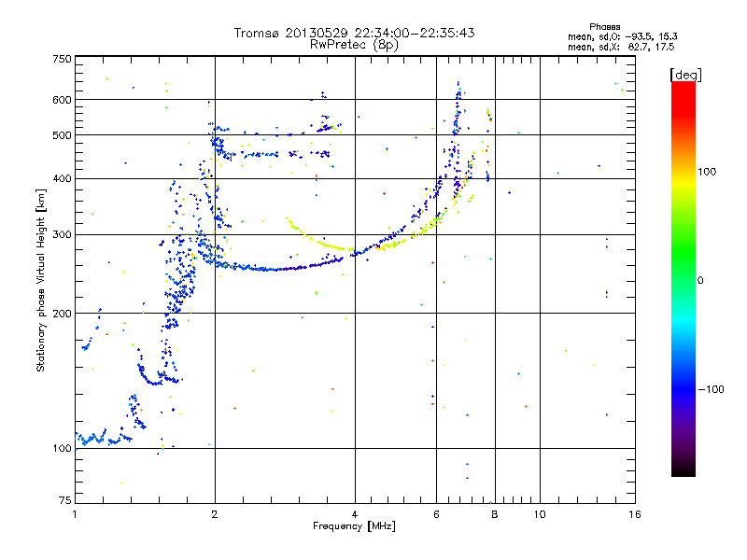Click the 'Stationary phase Virtual Height [km]' axis title
Screen dimensions: 747x560
tap(40, 280)
